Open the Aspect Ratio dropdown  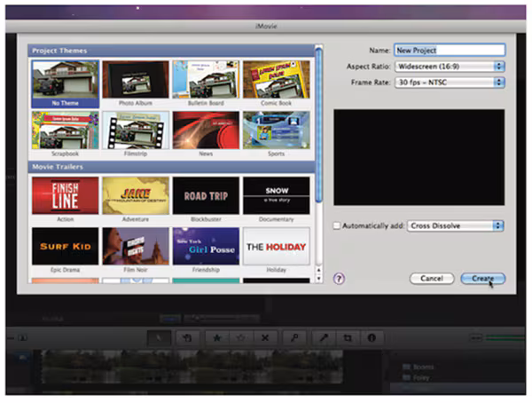450,67
